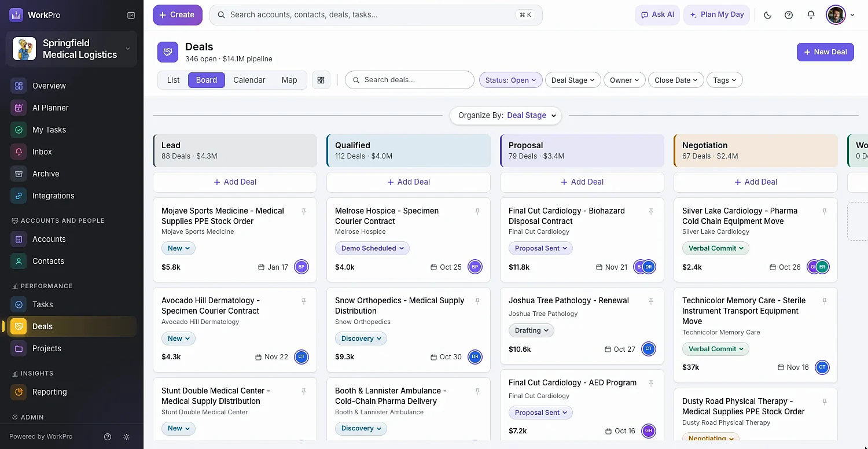Screen dimensions: 868x449
Task: Click the help icon in sidebar footer
Action: pos(108,437)
